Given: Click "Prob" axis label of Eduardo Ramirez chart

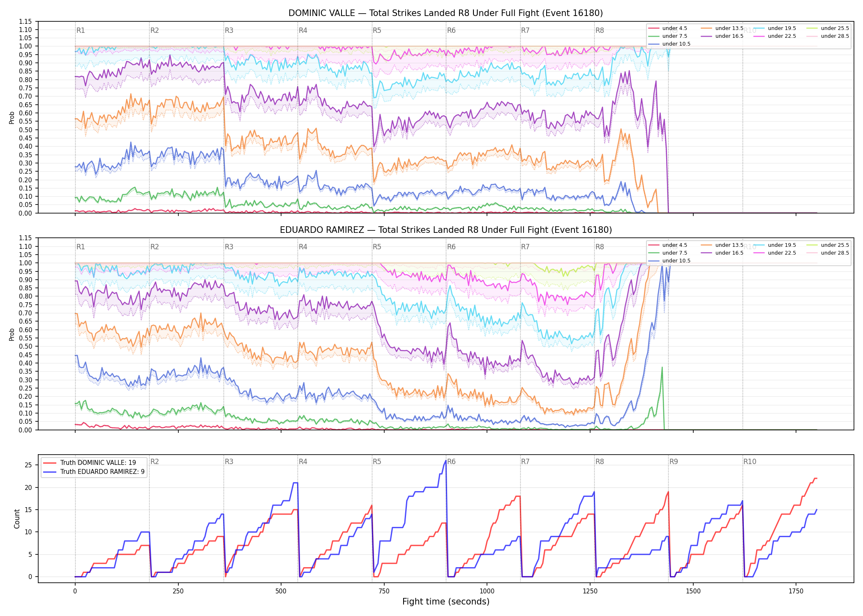Looking at the screenshot, I should (x=12, y=334).
